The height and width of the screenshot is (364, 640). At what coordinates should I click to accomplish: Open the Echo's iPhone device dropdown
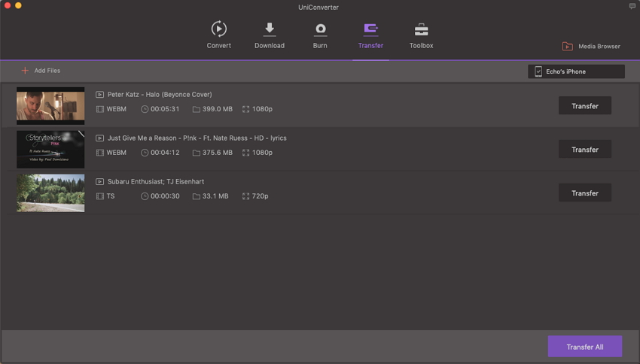point(576,71)
